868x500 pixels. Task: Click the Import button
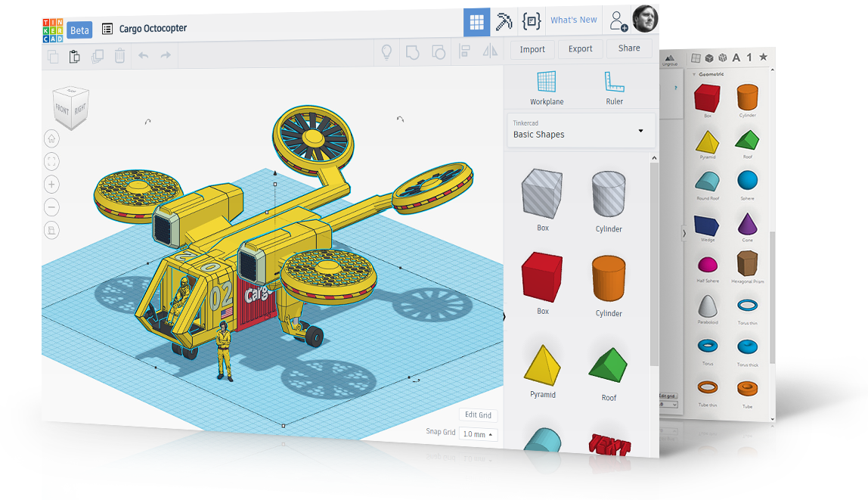[x=532, y=49]
